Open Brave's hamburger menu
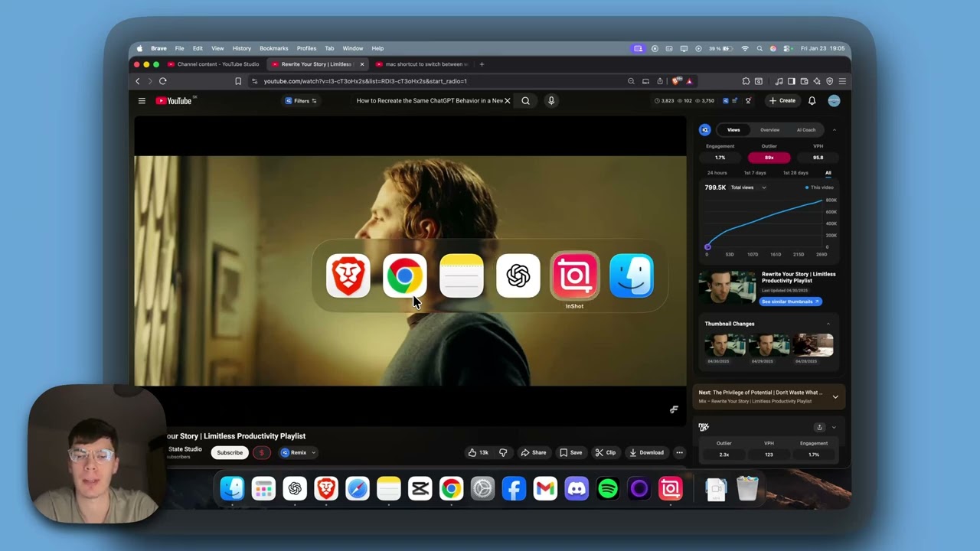The width and height of the screenshot is (980, 551). pyautogui.click(x=842, y=80)
